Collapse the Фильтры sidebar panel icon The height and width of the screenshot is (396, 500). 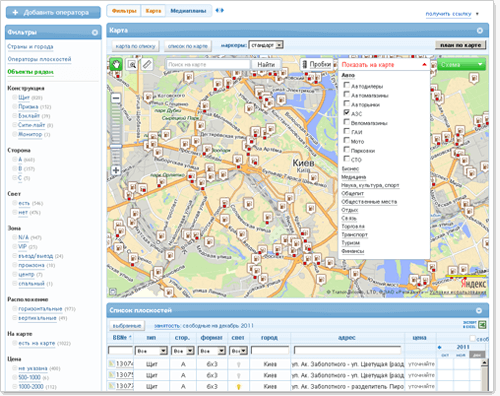pos(95,32)
